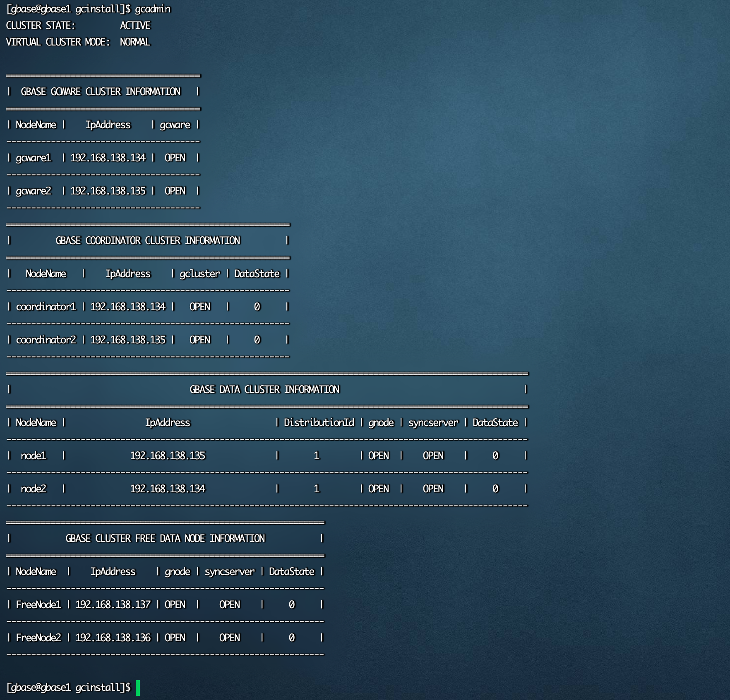Click the GBASE GCWARE CLUSTER INFORMATION heading

[101, 92]
